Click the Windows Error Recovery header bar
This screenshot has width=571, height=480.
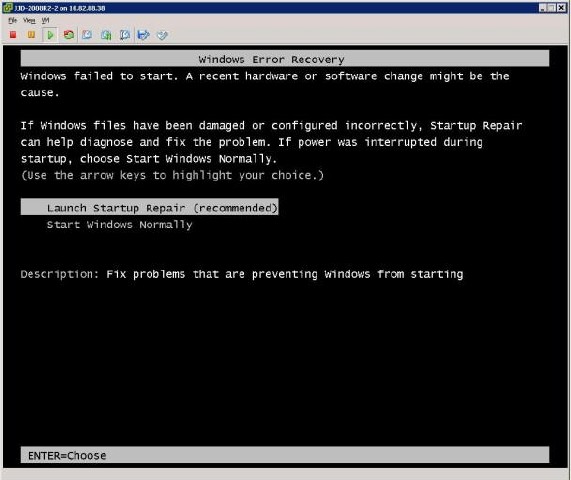point(285,59)
